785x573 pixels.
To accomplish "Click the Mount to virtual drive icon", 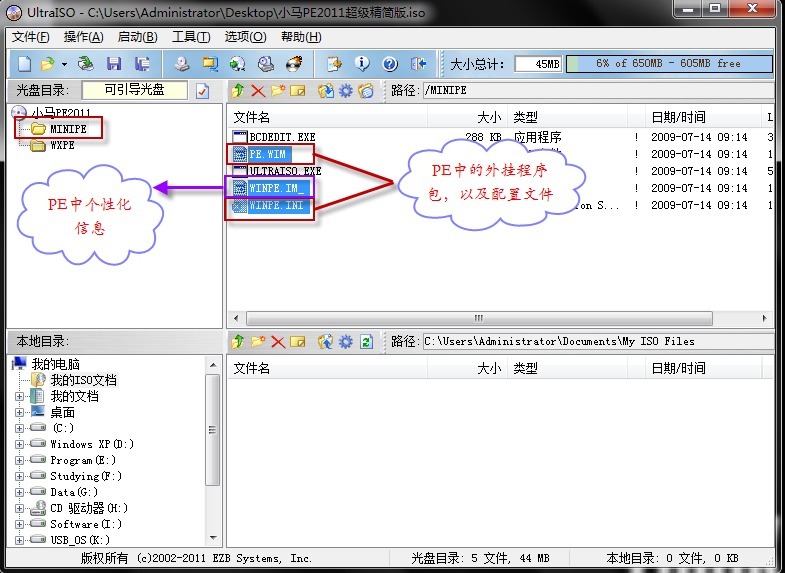I will 266,64.
